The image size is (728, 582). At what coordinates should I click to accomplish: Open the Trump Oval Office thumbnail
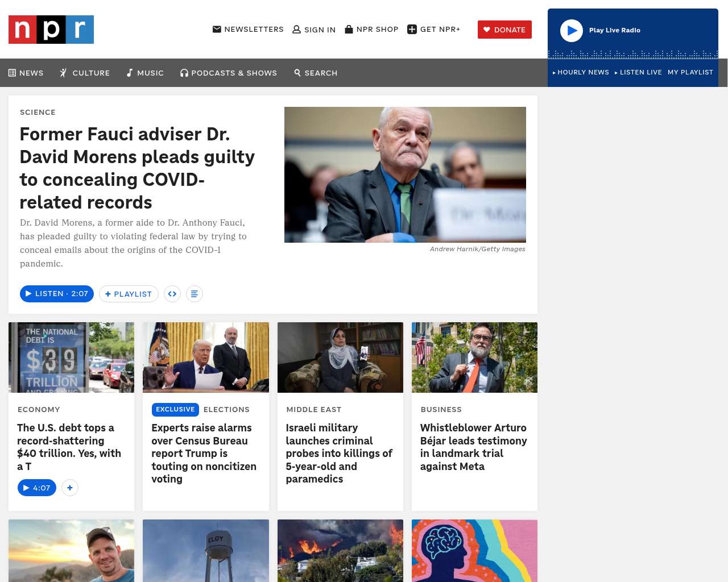[x=206, y=357]
